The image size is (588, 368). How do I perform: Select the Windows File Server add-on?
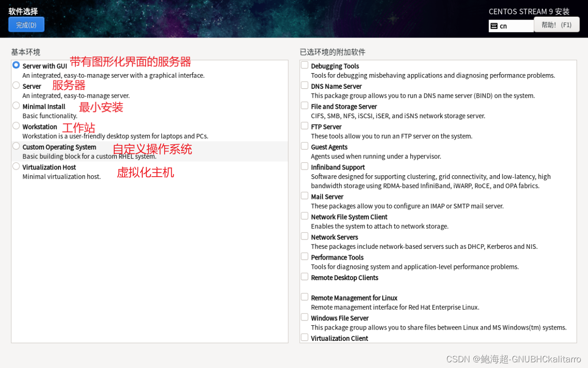coord(304,316)
